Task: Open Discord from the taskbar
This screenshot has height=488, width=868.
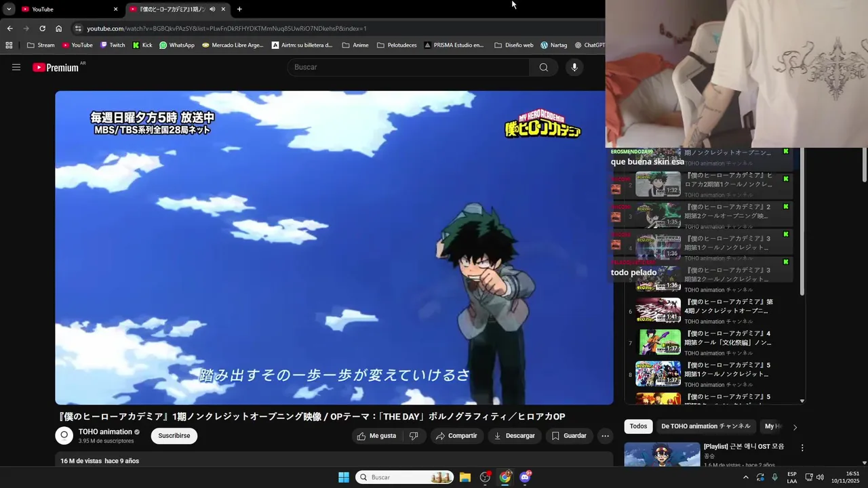Action: click(x=525, y=477)
